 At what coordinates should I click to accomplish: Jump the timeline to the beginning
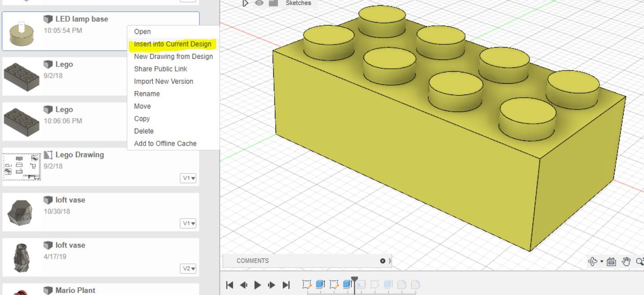[x=230, y=285]
